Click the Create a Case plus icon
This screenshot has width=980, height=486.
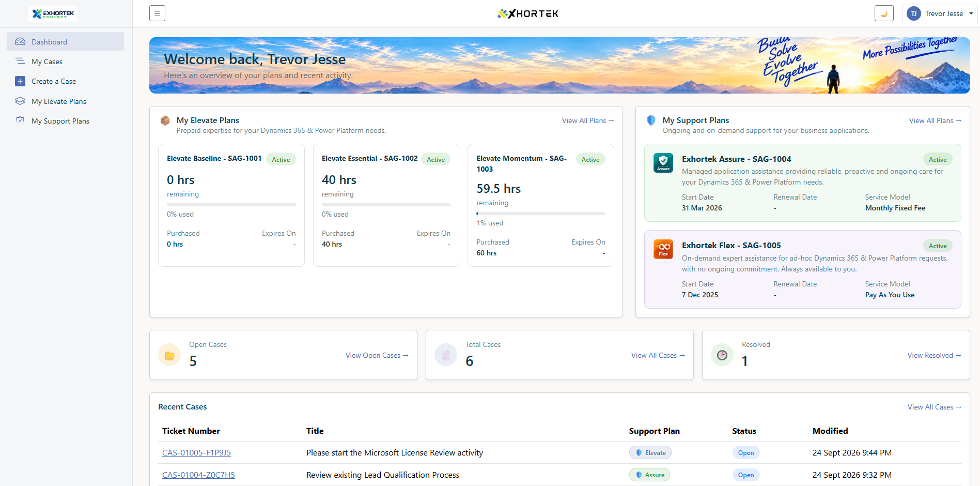point(20,81)
